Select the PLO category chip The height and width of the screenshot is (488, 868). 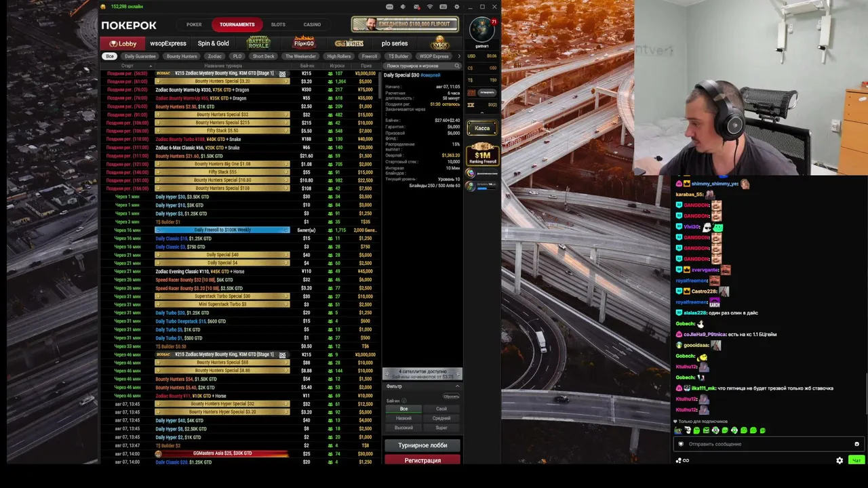coord(237,56)
